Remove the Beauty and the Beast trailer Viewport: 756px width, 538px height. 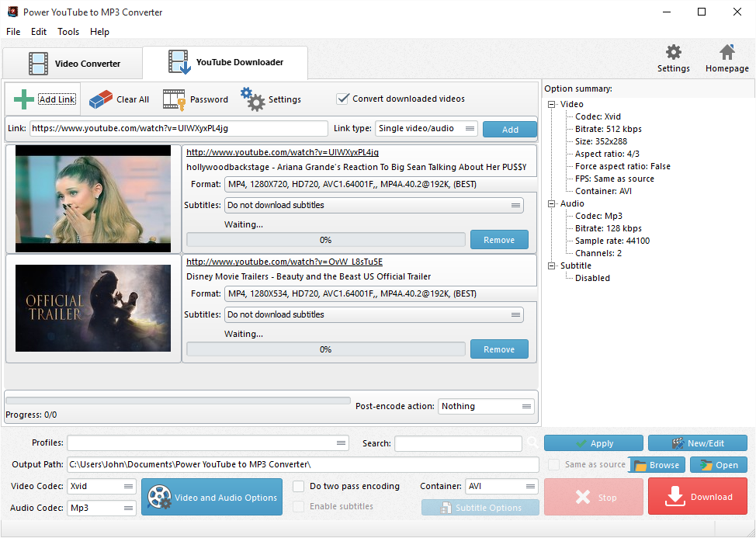(499, 349)
